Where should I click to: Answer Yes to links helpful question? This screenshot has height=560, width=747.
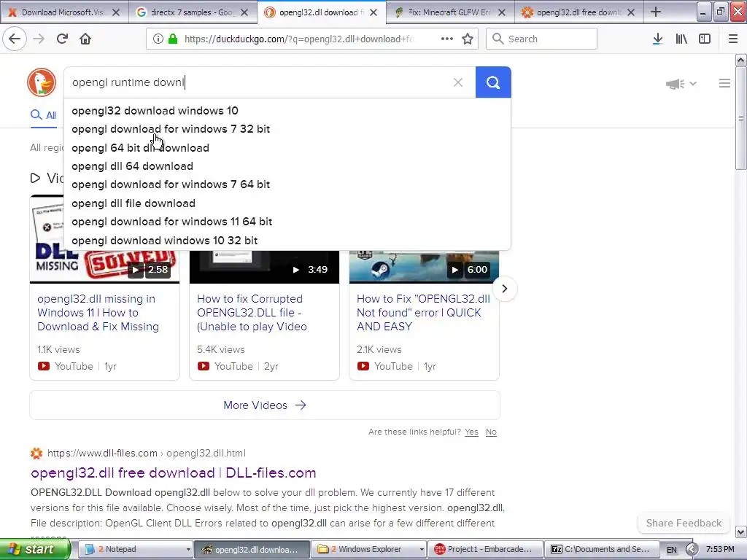[x=472, y=432]
